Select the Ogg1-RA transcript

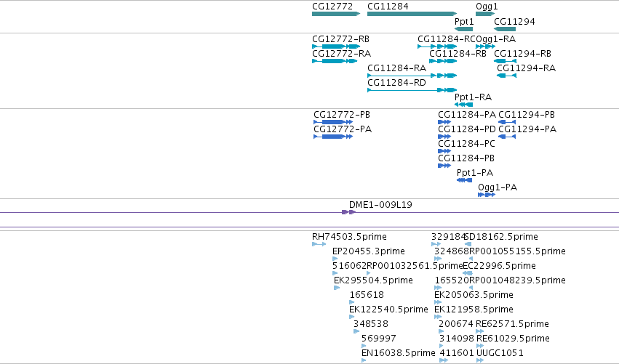[x=485, y=46]
